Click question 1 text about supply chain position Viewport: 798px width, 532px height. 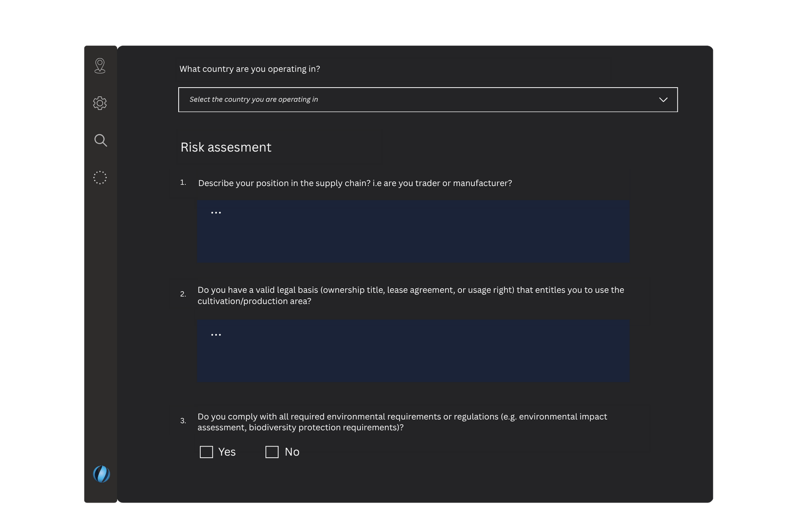tap(355, 183)
